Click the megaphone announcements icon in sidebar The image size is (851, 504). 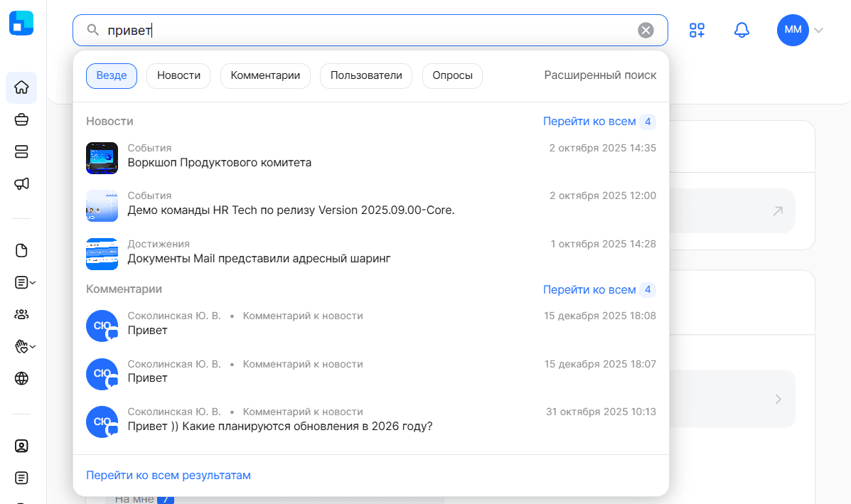coord(21,183)
